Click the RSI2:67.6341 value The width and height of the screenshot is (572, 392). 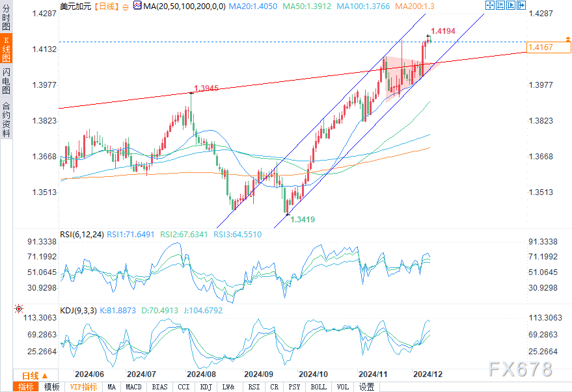click(x=184, y=234)
